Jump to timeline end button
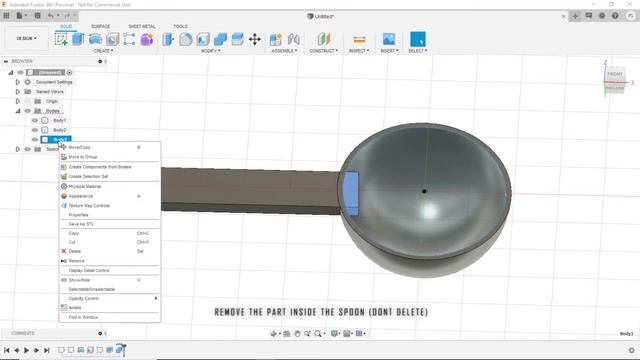 [x=47, y=350]
